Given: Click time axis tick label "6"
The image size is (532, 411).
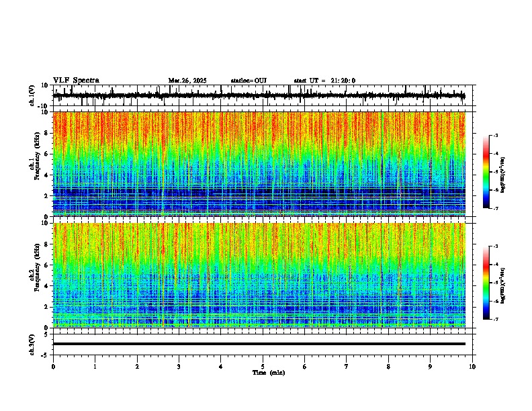Looking at the screenshot, I should 305,367.
